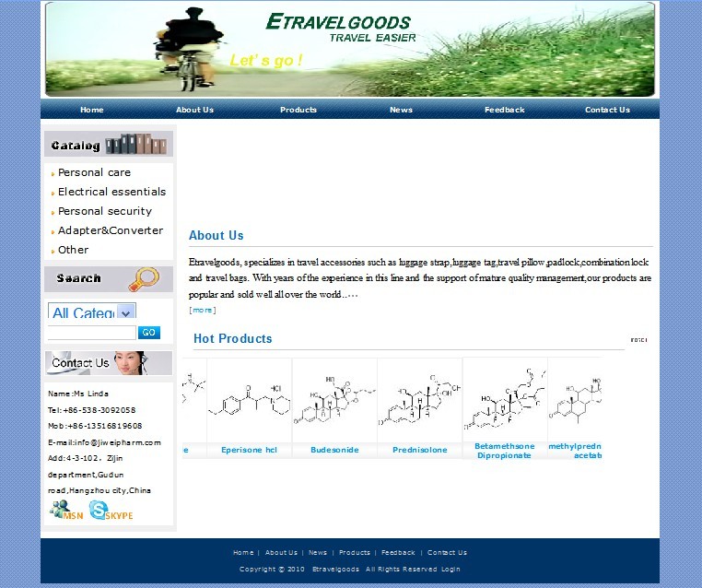
Task: Click the Skype contact icon
Action: point(111,510)
